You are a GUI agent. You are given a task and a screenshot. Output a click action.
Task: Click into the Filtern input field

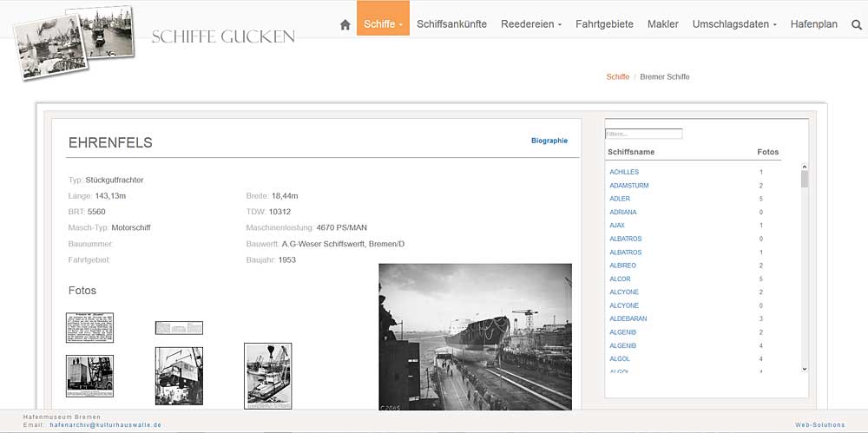tap(643, 134)
